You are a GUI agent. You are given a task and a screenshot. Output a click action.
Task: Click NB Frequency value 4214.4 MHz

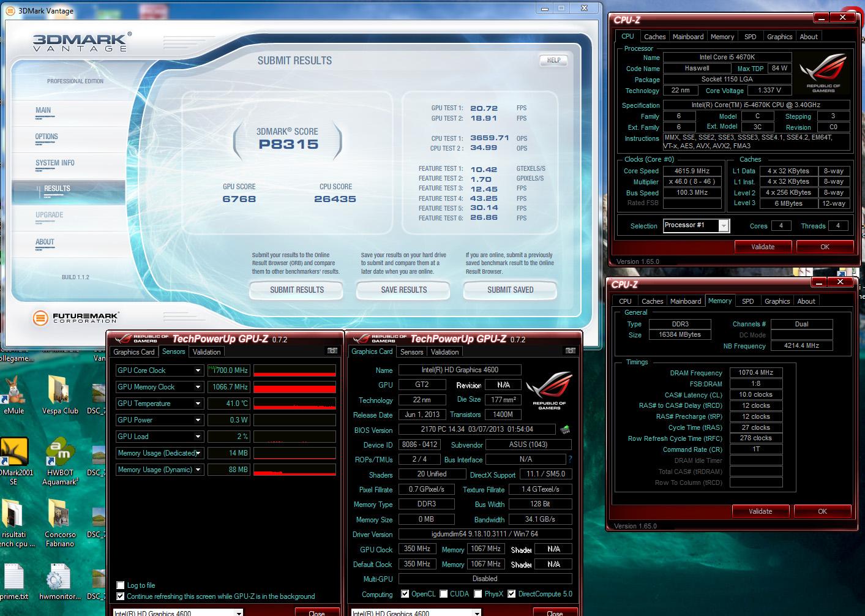click(801, 345)
